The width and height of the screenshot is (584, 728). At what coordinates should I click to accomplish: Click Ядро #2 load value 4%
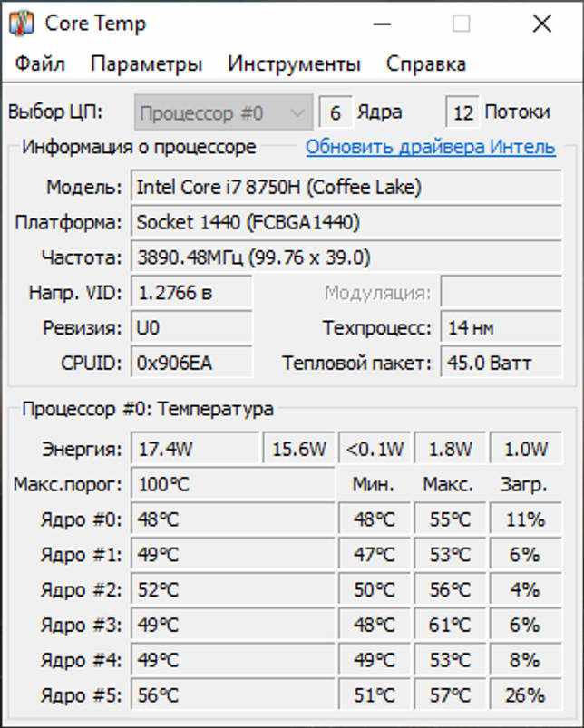(x=525, y=590)
